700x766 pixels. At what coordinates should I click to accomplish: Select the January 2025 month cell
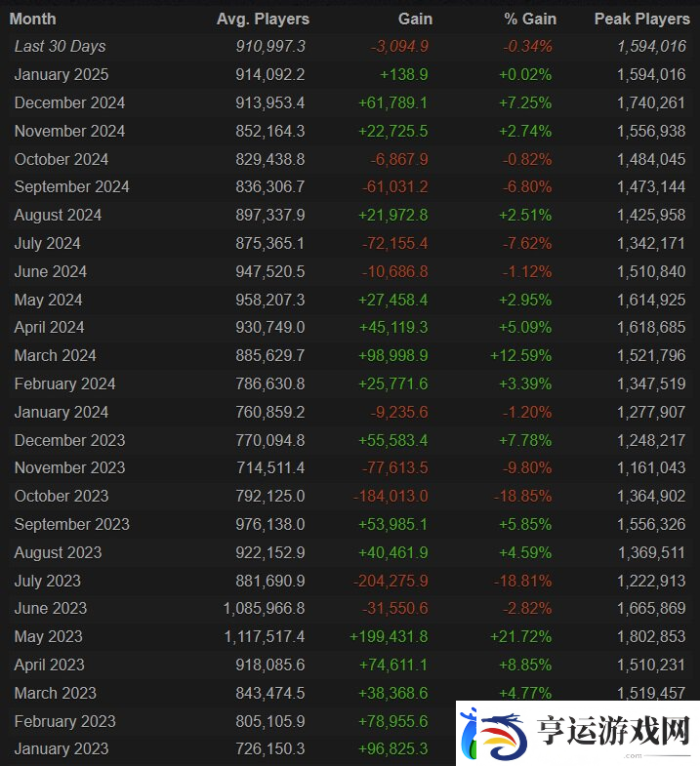click(x=62, y=75)
